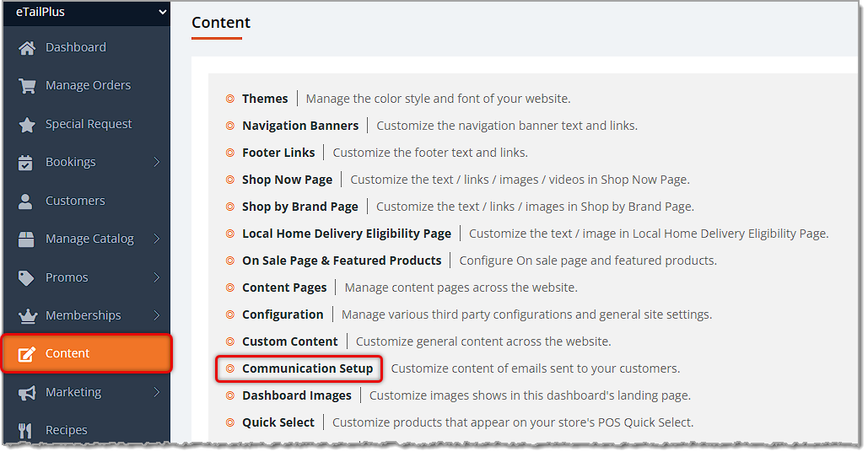Open Communication Setup link
The image size is (868, 457).
(307, 369)
